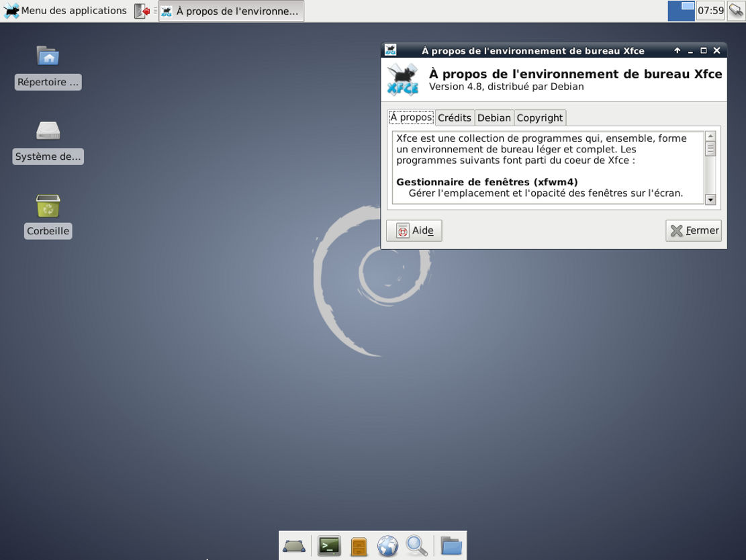Open the Menu des applications
The height and width of the screenshot is (560, 746).
[x=65, y=11]
